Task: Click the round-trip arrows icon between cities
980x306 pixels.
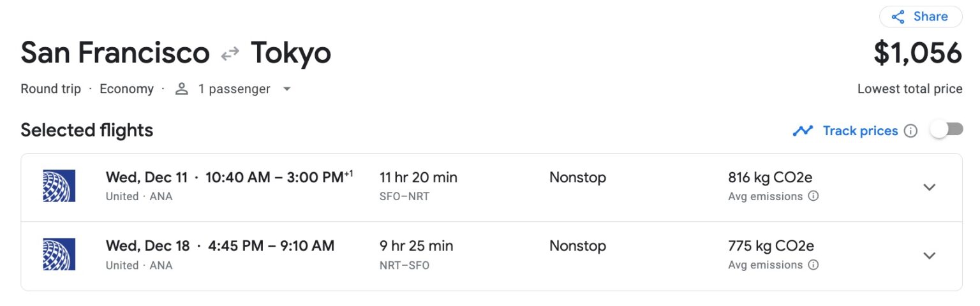Action: point(230,55)
